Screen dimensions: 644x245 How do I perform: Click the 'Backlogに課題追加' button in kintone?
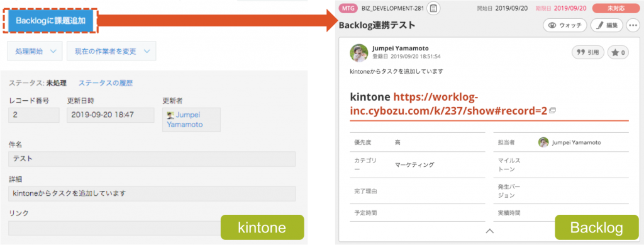click(x=51, y=20)
